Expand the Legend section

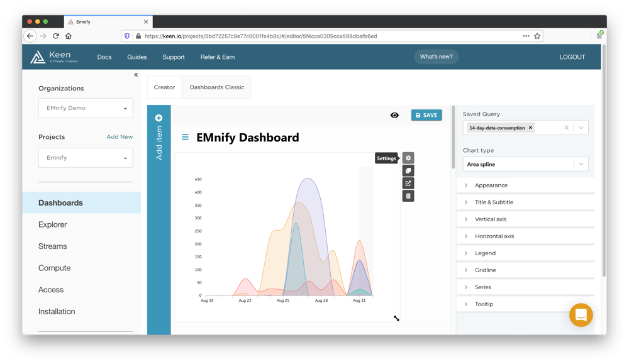click(x=525, y=253)
